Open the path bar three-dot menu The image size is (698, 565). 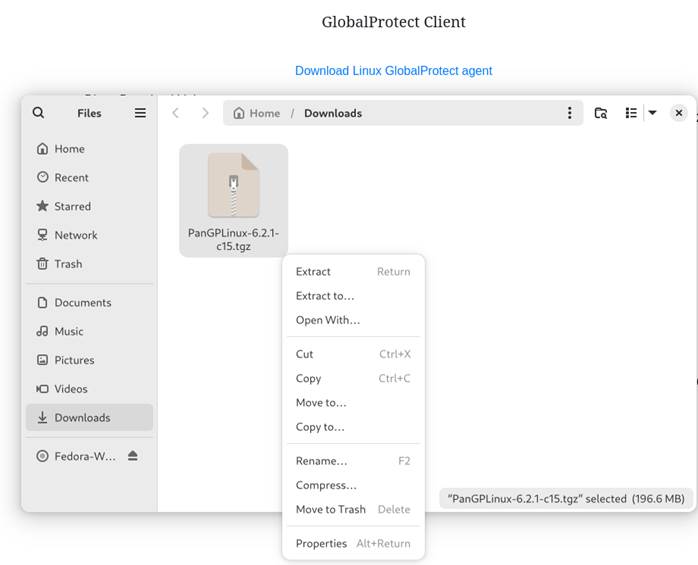coord(569,113)
